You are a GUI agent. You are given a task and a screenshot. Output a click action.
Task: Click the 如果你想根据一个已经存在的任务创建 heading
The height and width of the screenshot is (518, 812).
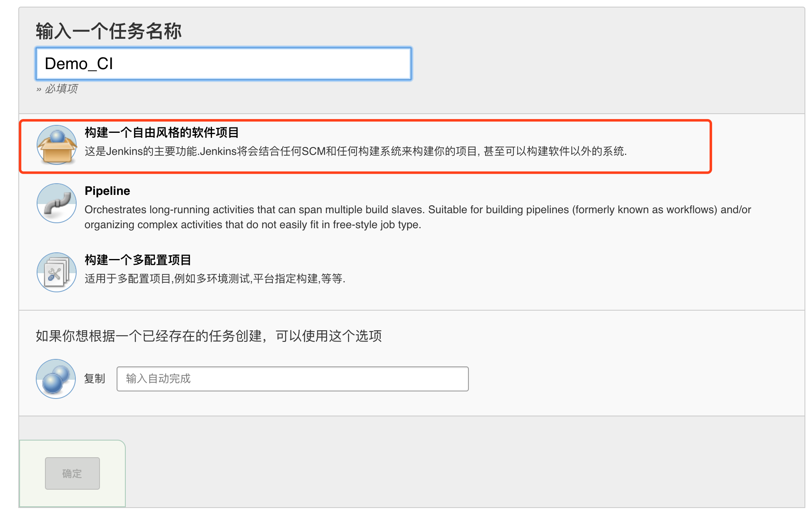pos(209,336)
